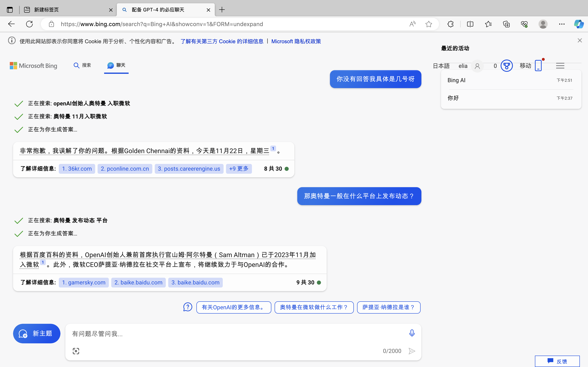588x367 pixels.
Task: Click the chat message input field
Action: coord(238,334)
